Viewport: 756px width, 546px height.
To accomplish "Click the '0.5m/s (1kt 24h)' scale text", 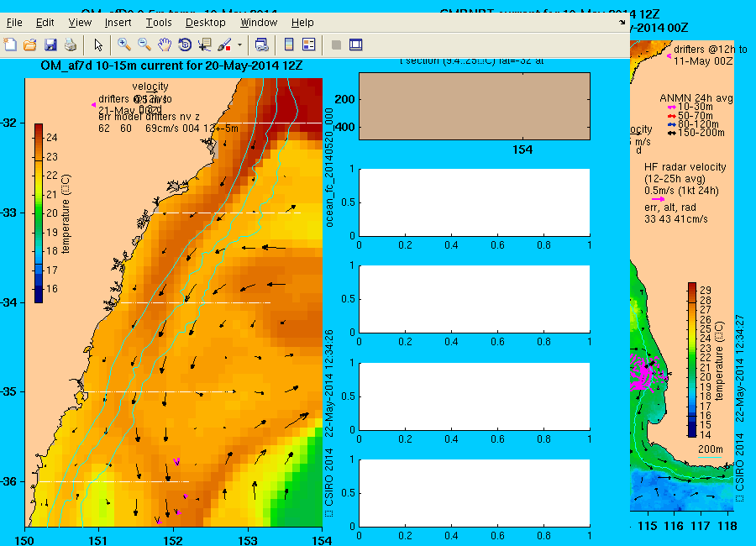I will coord(681,191).
